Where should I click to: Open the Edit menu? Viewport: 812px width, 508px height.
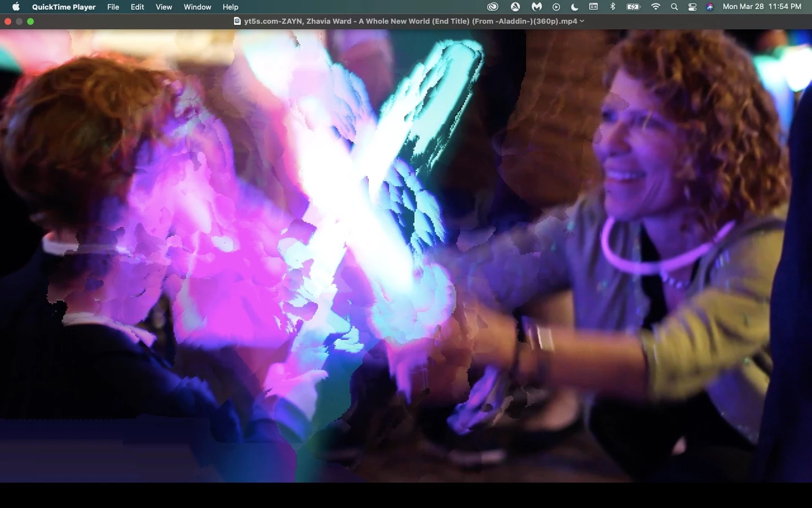pyautogui.click(x=137, y=7)
